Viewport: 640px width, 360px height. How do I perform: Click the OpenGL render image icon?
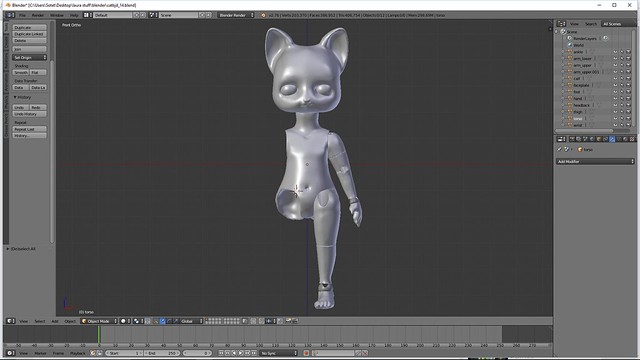tap(288, 321)
